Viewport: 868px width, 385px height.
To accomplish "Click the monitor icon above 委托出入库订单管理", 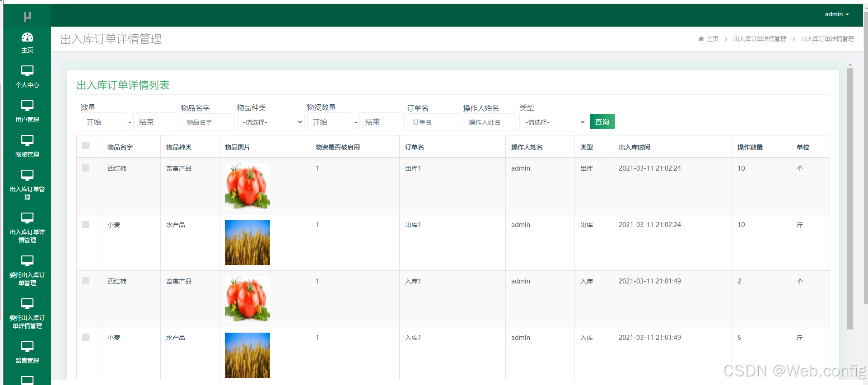I will [27, 261].
